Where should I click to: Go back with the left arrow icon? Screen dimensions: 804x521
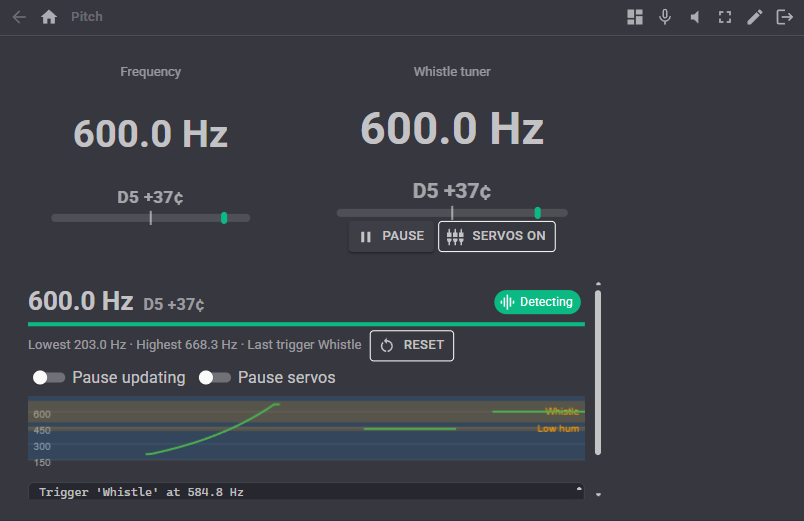pos(19,17)
